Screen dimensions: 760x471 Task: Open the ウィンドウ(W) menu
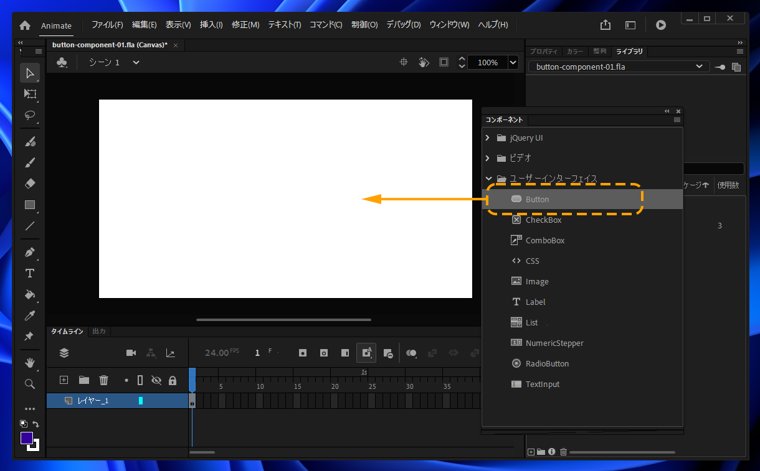449,25
